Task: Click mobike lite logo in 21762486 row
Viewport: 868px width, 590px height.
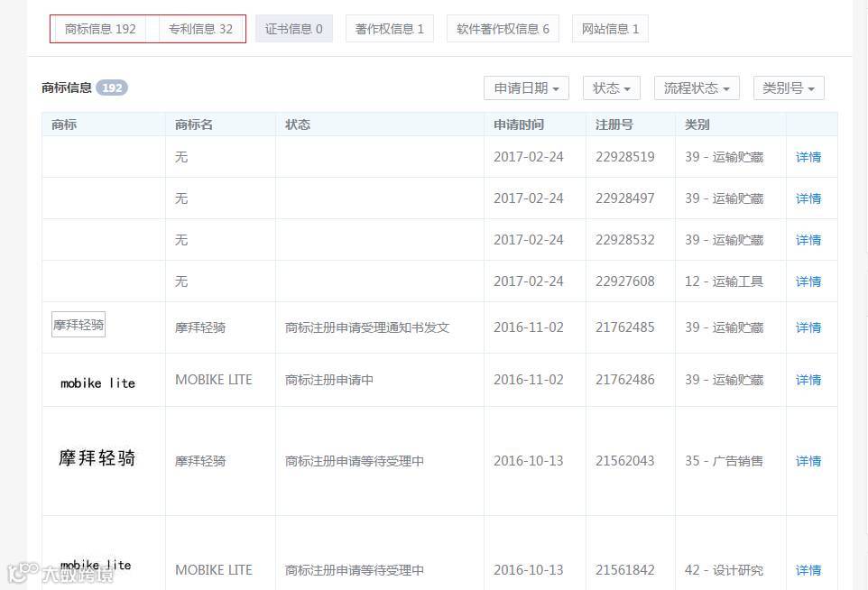Action: click(x=98, y=383)
